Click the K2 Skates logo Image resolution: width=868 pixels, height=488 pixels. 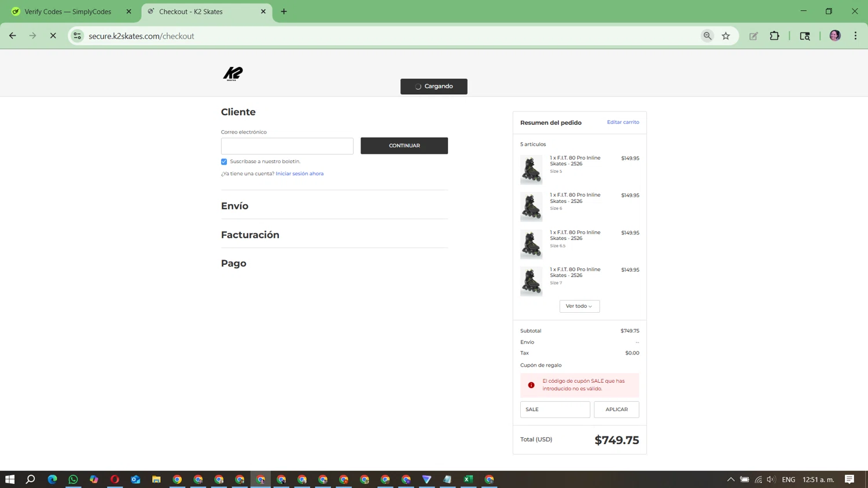pyautogui.click(x=233, y=73)
